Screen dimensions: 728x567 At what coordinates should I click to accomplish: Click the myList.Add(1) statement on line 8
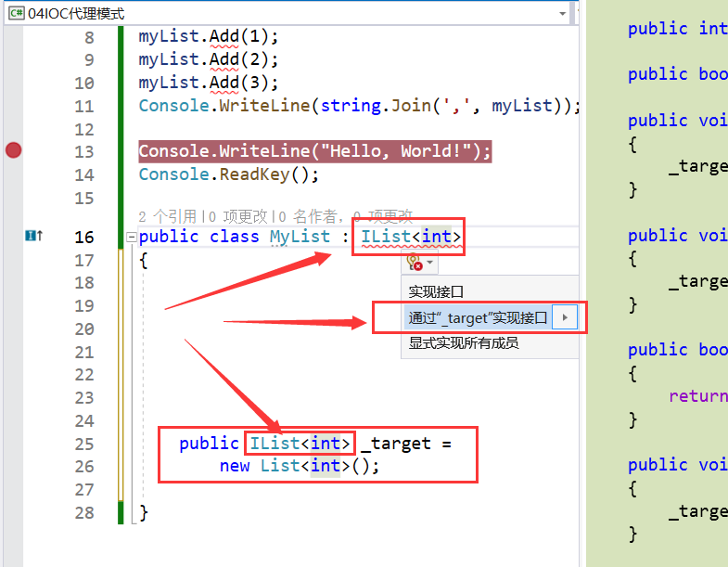pyautogui.click(x=208, y=36)
